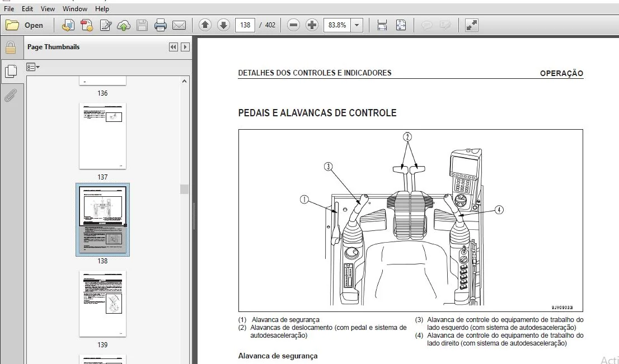
Task: Collapse the Page Thumbnails panel
Action: 173,47
